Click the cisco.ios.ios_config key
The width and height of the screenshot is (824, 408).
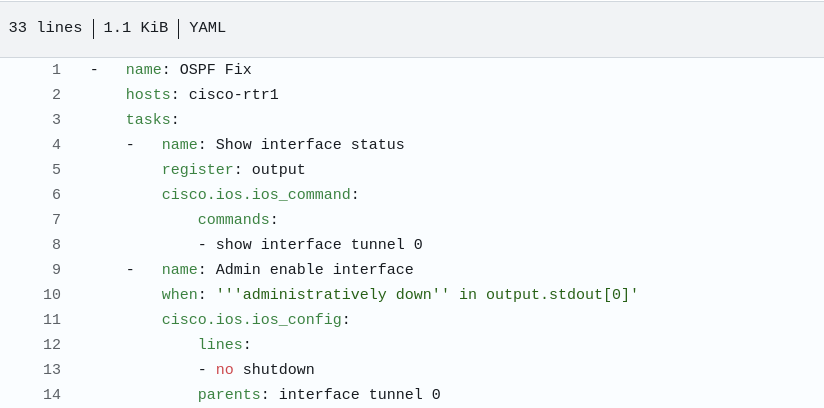pyautogui.click(x=251, y=320)
